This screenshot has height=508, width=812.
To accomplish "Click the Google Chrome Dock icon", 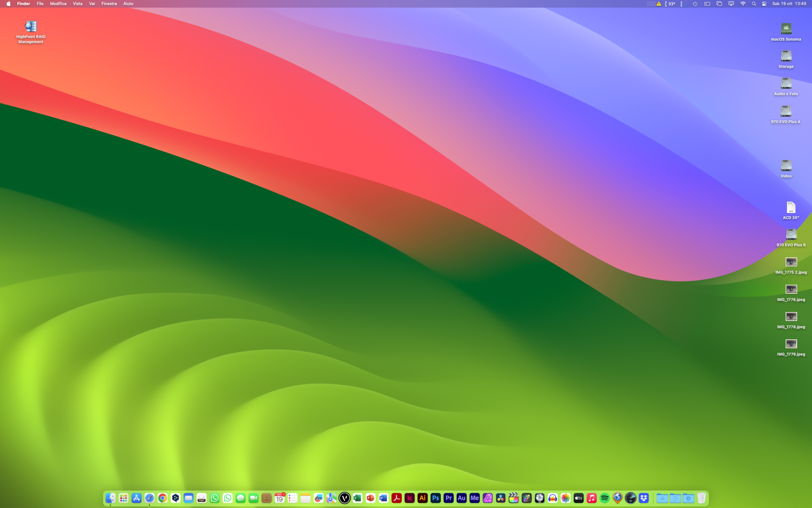I will pos(162,498).
